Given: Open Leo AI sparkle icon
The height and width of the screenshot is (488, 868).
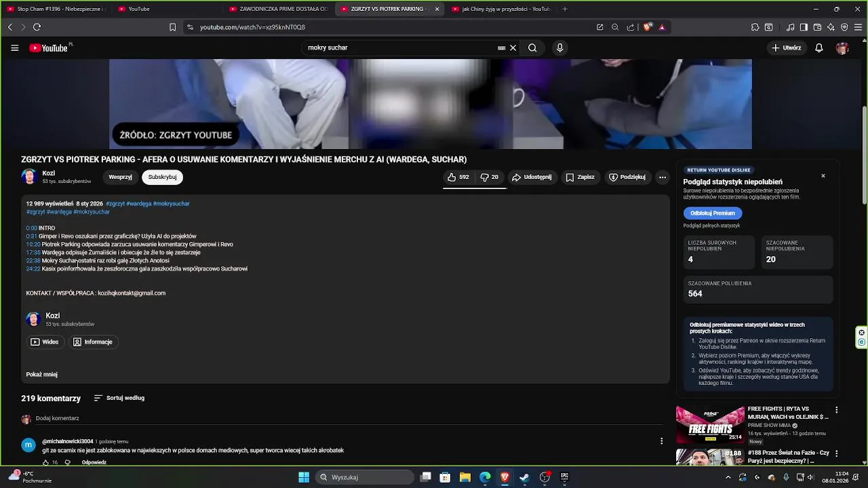Looking at the screenshot, I should click(x=831, y=27).
